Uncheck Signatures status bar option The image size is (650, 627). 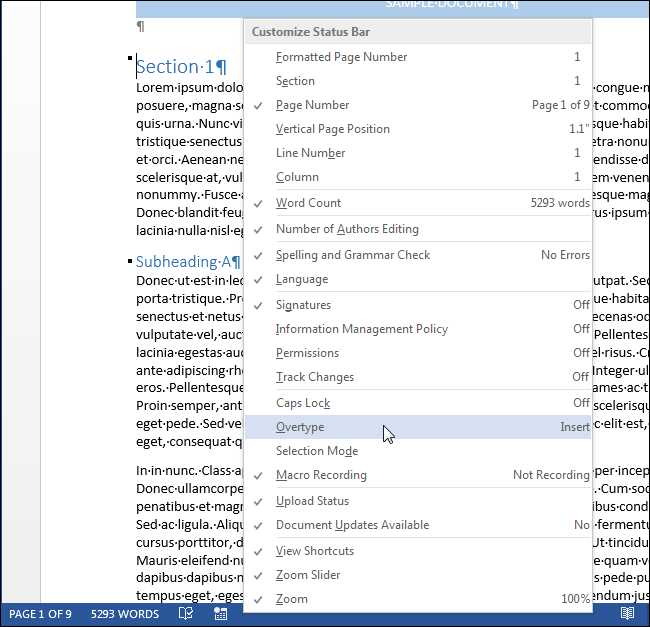pyautogui.click(x=418, y=305)
